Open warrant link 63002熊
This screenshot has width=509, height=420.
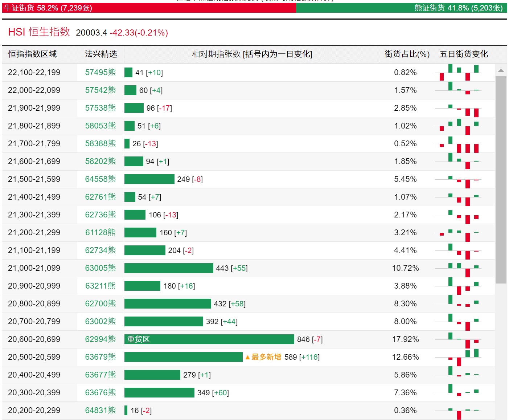100,321
